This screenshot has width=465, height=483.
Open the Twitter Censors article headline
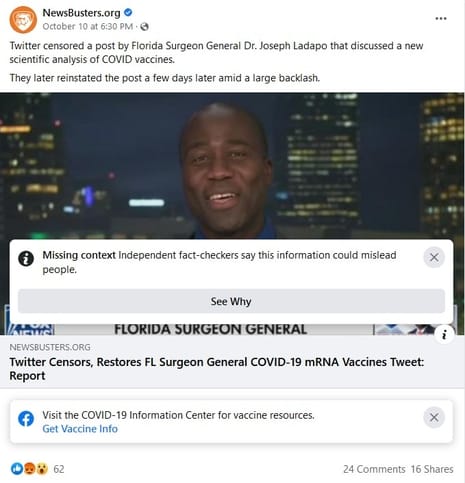[217, 369]
